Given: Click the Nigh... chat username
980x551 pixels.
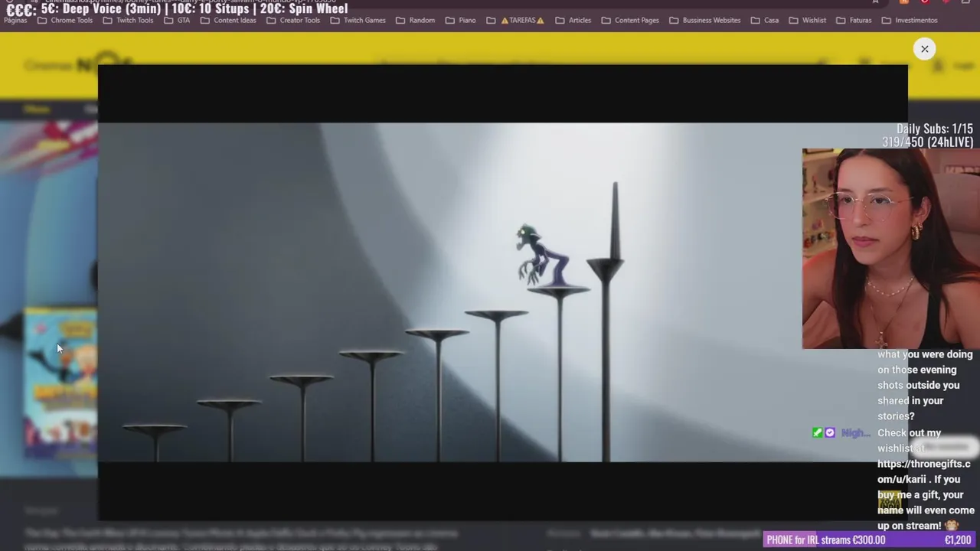Looking at the screenshot, I should pyautogui.click(x=855, y=433).
